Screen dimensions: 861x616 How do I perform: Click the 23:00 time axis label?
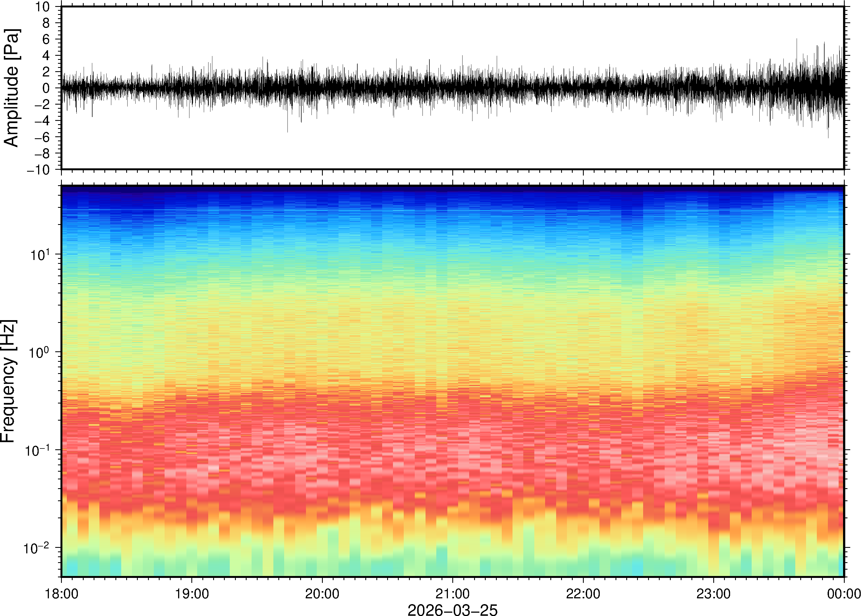713,594
